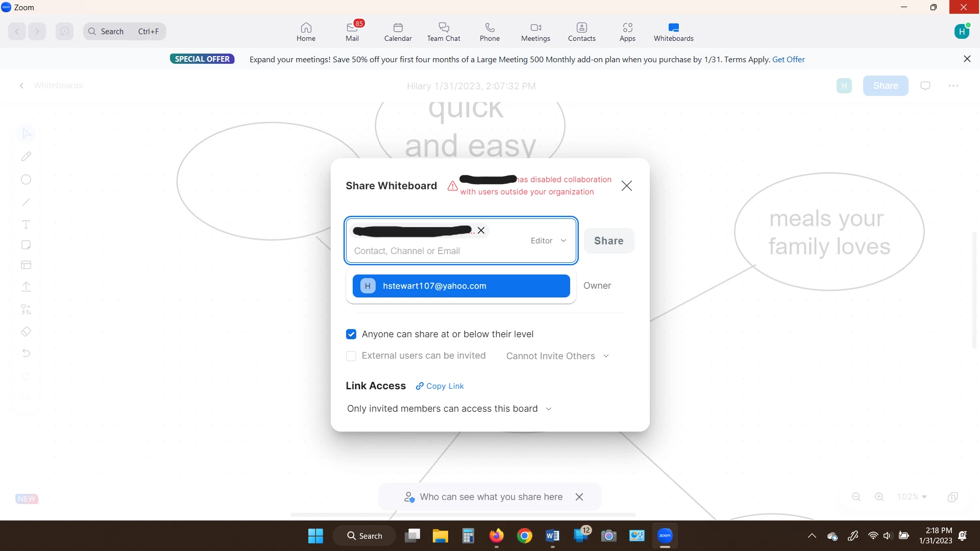Click the Share button in dialog
Screen dimensions: 980x551
point(608,241)
